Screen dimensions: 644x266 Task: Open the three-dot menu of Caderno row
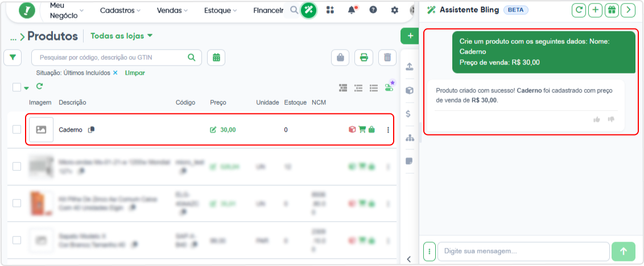coord(388,130)
